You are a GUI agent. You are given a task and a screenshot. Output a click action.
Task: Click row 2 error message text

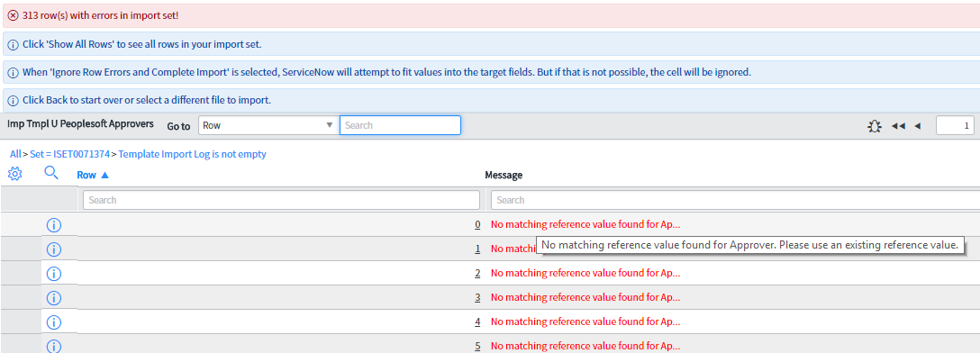click(585, 274)
